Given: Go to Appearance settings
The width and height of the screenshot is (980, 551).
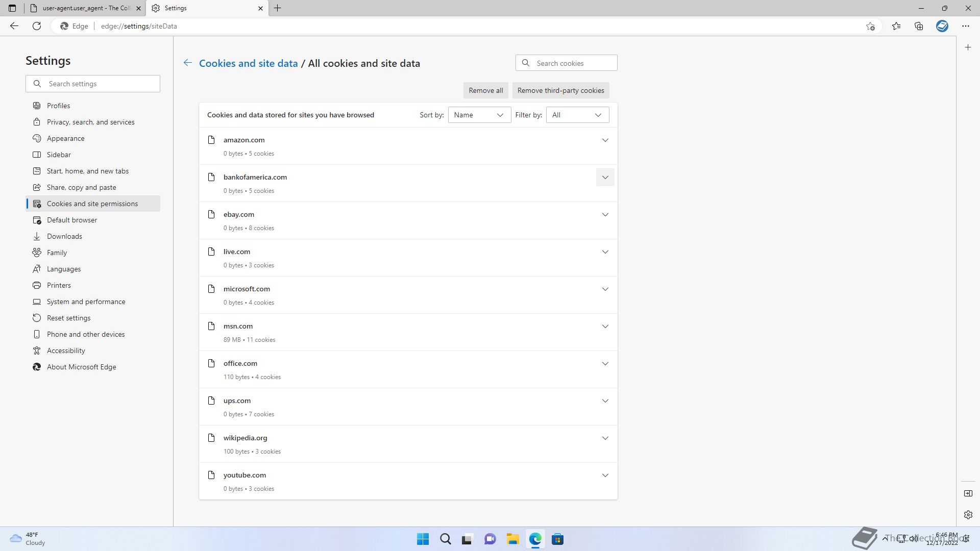Looking at the screenshot, I should (93, 138).
